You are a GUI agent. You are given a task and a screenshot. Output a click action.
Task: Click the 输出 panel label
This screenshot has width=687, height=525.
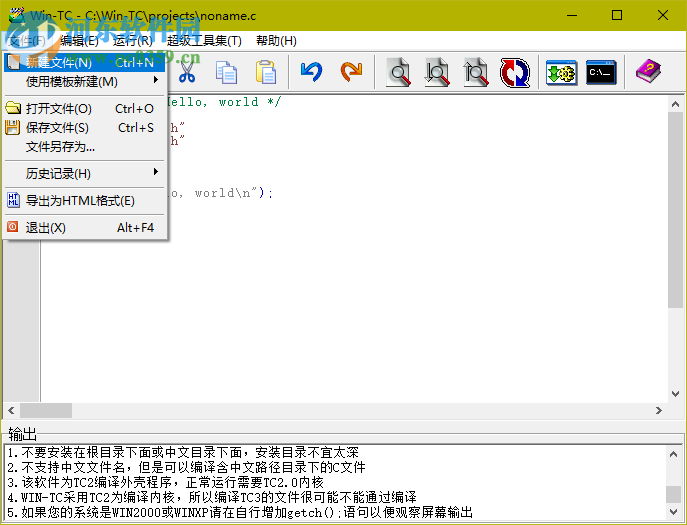coord(22,434)
